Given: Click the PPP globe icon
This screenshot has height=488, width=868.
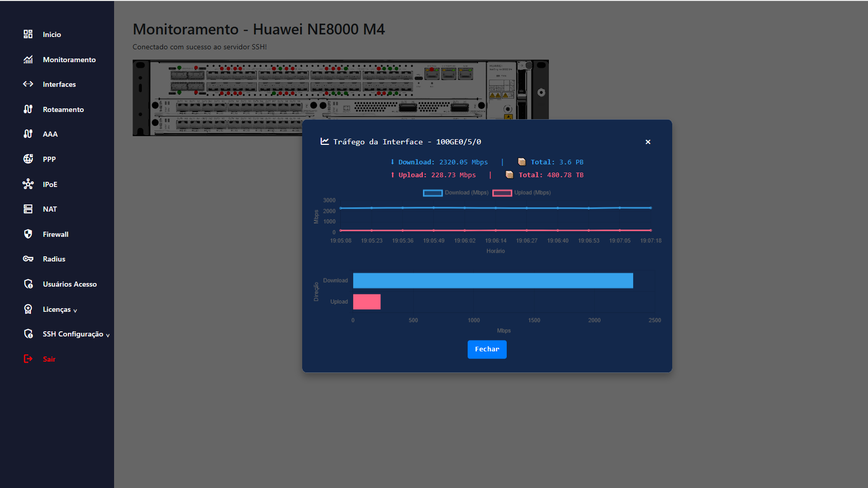Looking at the screenshot, I should pos(28,159).
